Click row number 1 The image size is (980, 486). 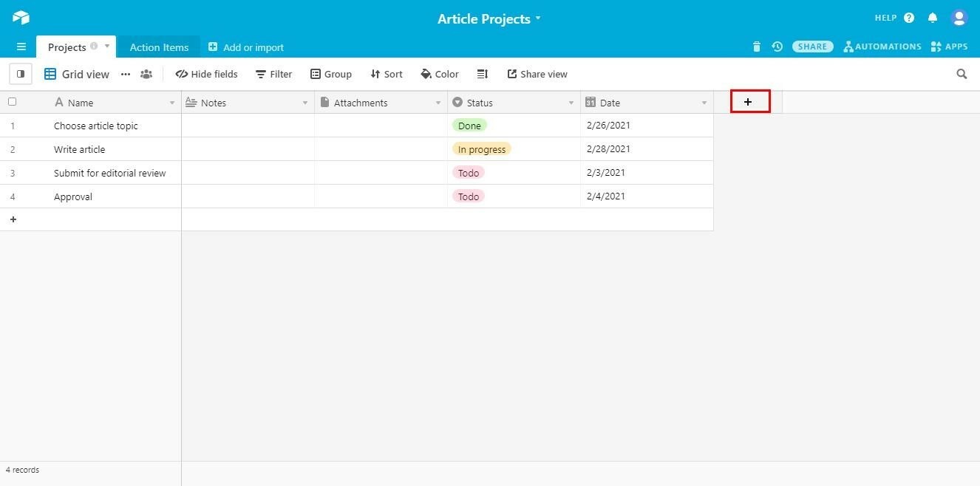12,126
